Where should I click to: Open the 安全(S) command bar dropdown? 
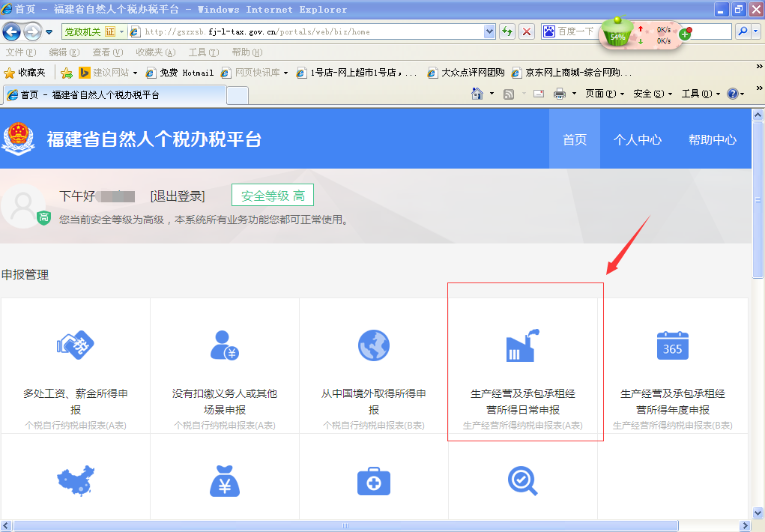pos(653,94)
